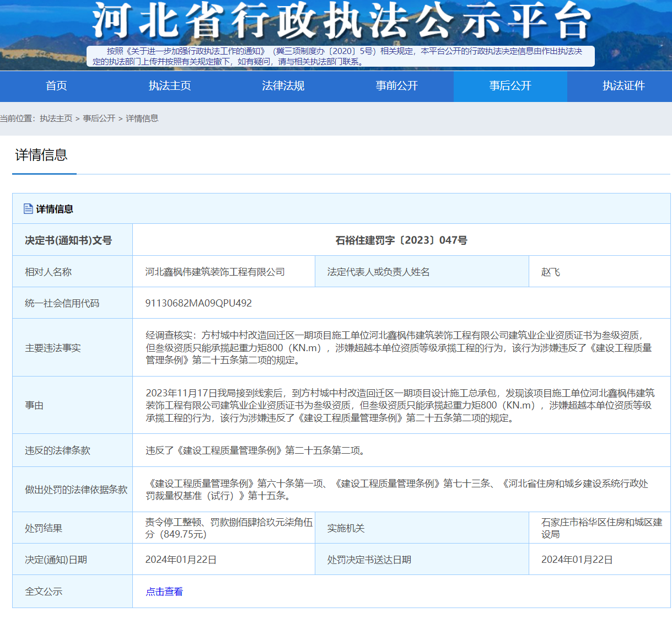This screenshot has height=618, width=672.
Task: Click 事后公开 in the breadcrumb trail
Action: click(x=99, y=119)
